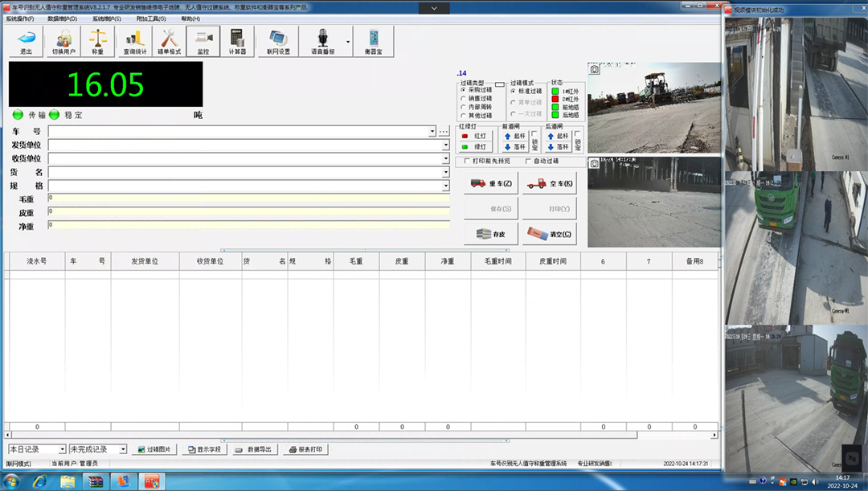Image resolution: width=868 pixels, height=491 pixels.
Task: Click the records table horizontal scrollbar
Action: pyautogui.click(x=362, y=435)
